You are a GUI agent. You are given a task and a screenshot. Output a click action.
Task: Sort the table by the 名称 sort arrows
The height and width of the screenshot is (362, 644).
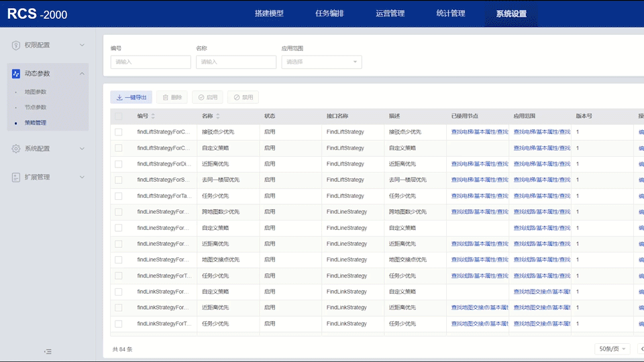coord(219,116)
